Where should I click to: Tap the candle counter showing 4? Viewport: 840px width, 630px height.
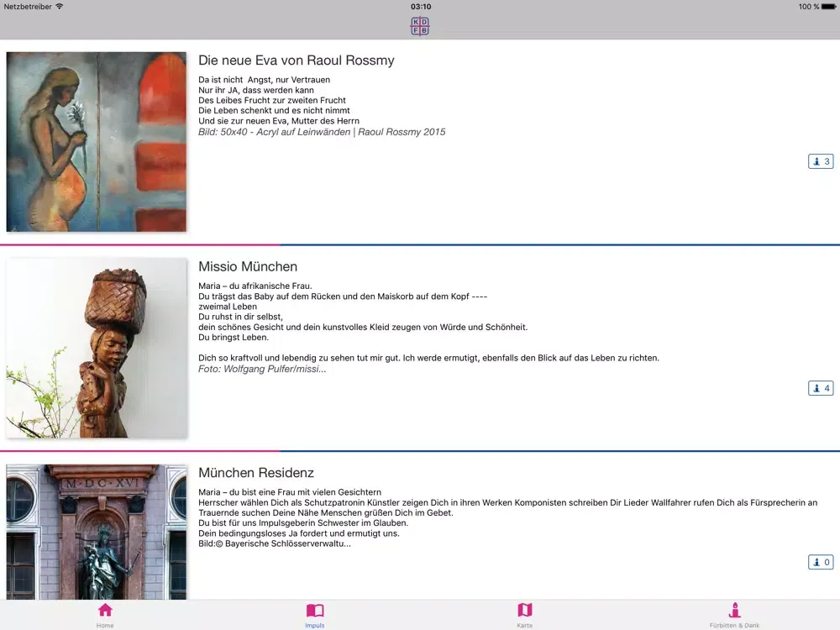[821, 388]
